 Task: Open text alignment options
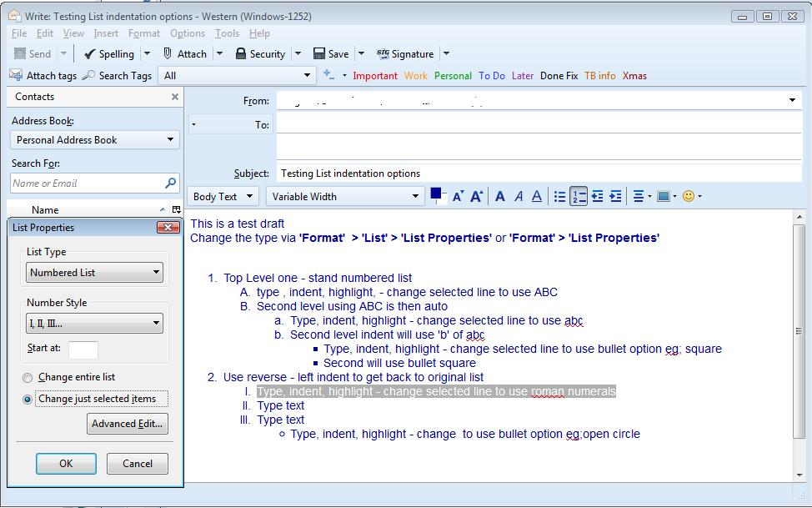tap(642, 197)
